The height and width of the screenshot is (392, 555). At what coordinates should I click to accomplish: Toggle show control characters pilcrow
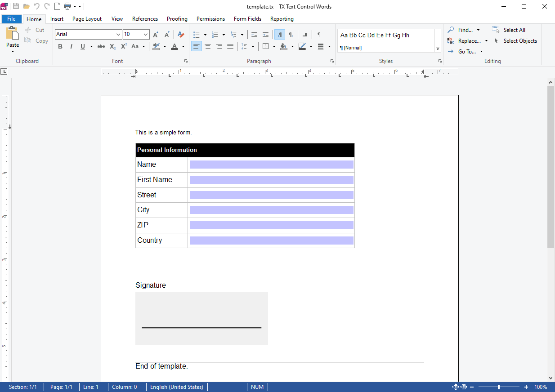click(319, 35)
